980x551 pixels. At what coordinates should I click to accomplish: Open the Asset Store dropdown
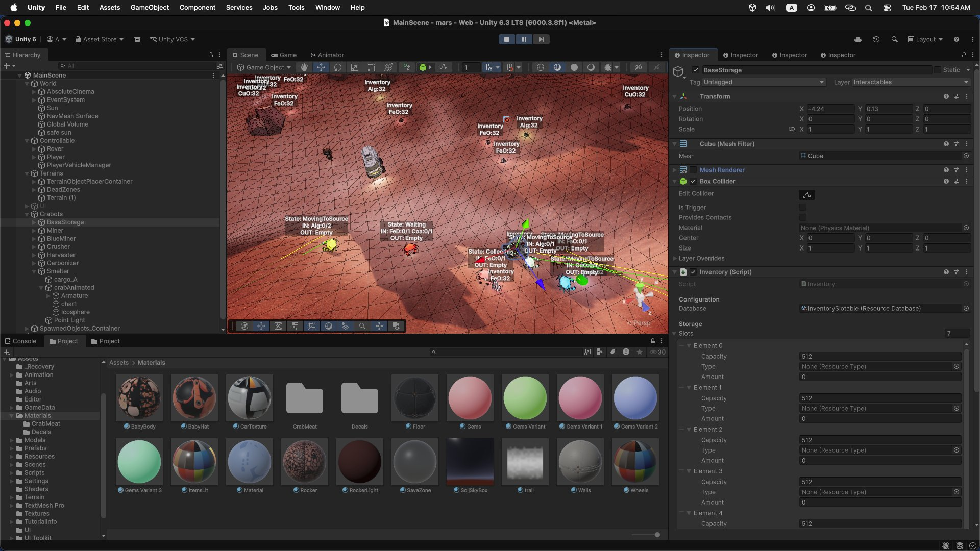(100, 39)
